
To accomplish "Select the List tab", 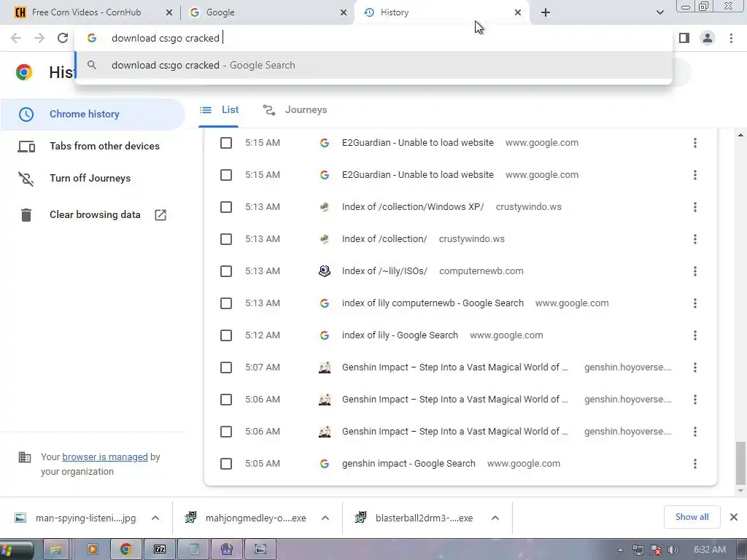I will 219,110.
